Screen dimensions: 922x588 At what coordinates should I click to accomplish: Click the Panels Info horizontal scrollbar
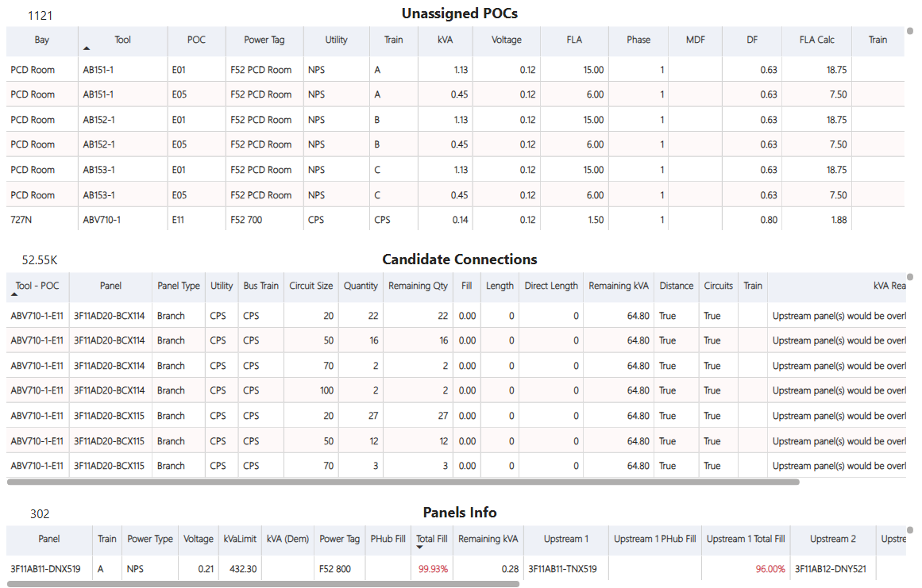[x=262, y=583]
